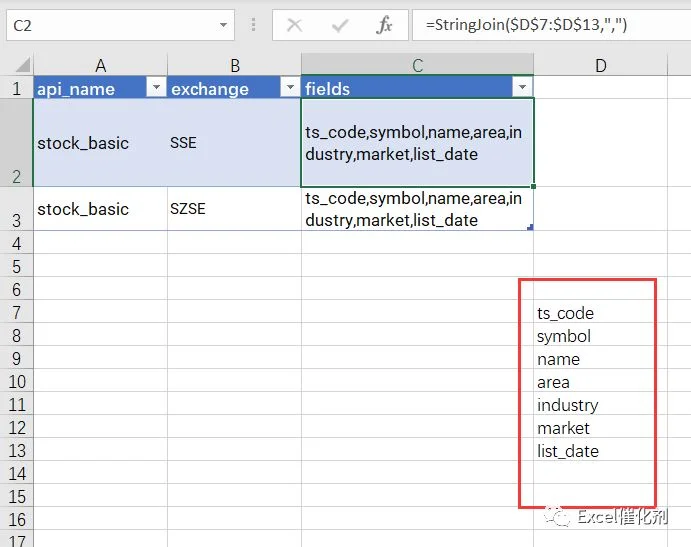Click the table resize handle at C3 corner

(x=530, y=227)
